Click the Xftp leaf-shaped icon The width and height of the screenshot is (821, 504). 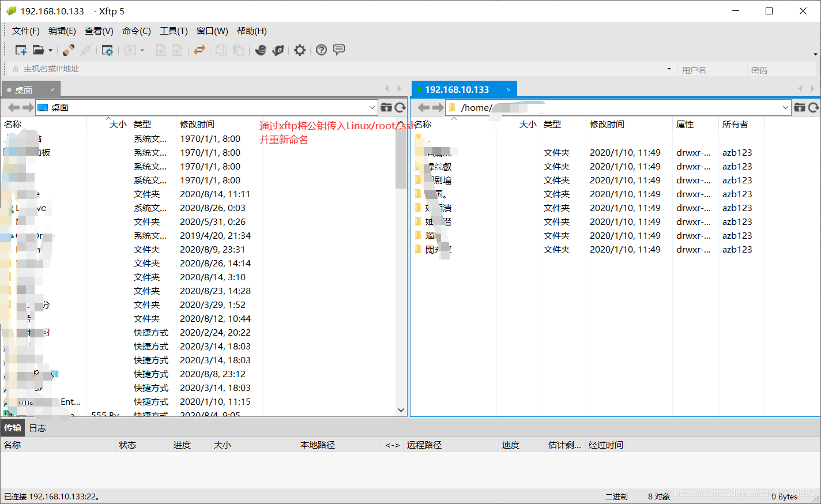tap(278, 50)
